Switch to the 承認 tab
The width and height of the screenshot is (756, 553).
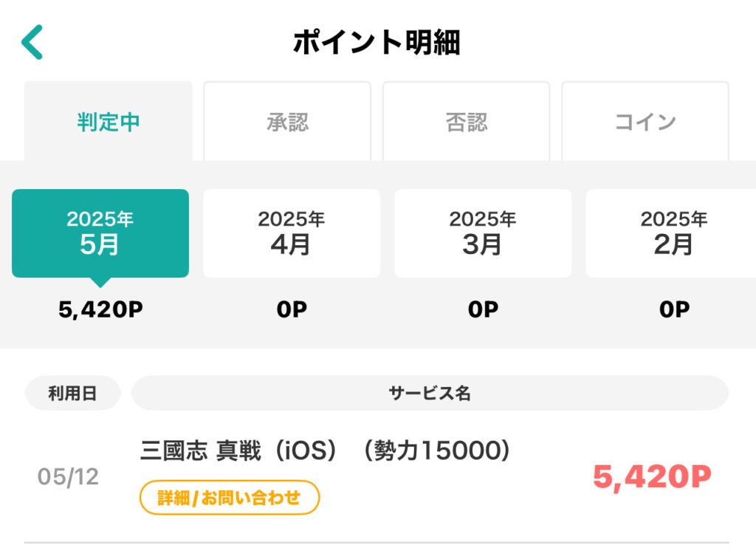click(x=287, y=121)
